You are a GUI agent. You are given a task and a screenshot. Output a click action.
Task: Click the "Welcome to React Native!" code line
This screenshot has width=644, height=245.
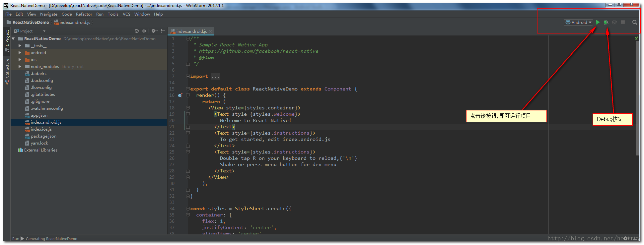click(255, 120)
